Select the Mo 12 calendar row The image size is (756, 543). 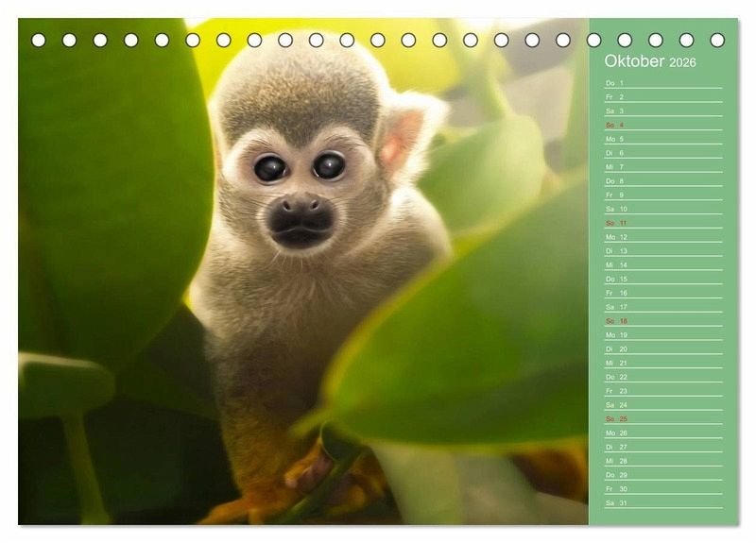662,237
